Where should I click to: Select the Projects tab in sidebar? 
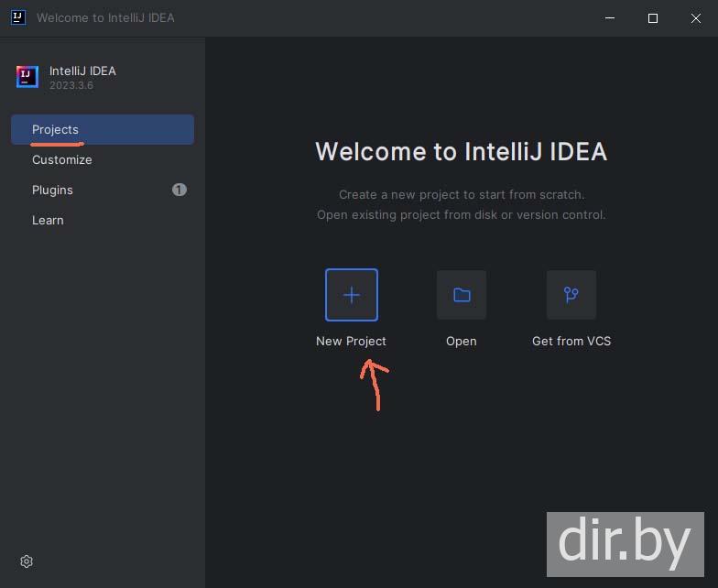coord(55,129)
